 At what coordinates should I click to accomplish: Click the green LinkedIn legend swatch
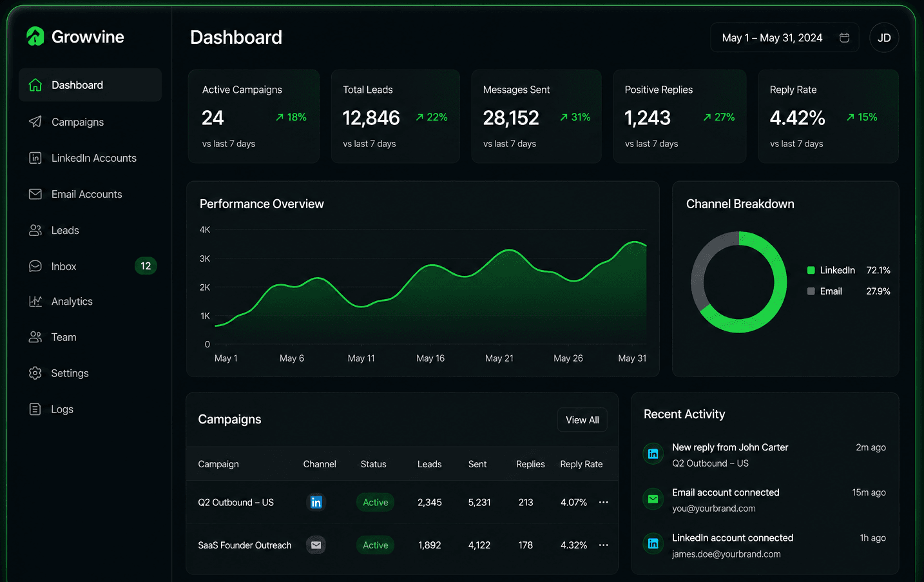[811, 270]
